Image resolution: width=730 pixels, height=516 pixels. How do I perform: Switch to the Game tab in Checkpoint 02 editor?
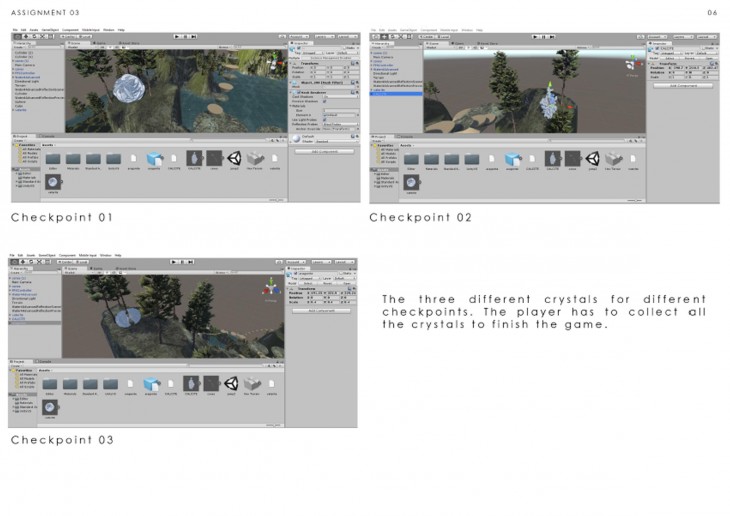455,44
